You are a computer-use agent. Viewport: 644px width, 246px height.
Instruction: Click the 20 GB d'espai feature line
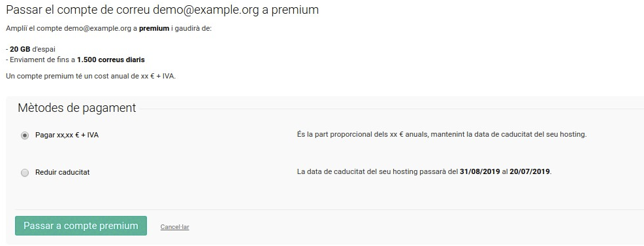(x=31, y=49)
